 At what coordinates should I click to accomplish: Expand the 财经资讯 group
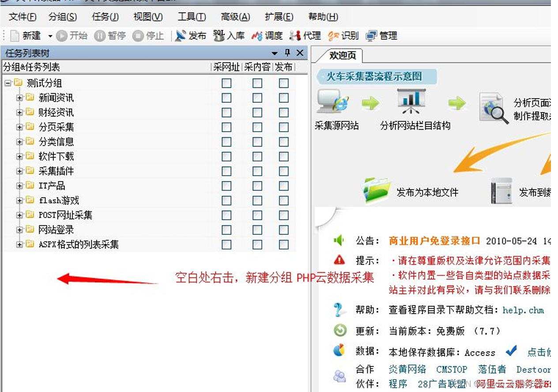[19, 113]
